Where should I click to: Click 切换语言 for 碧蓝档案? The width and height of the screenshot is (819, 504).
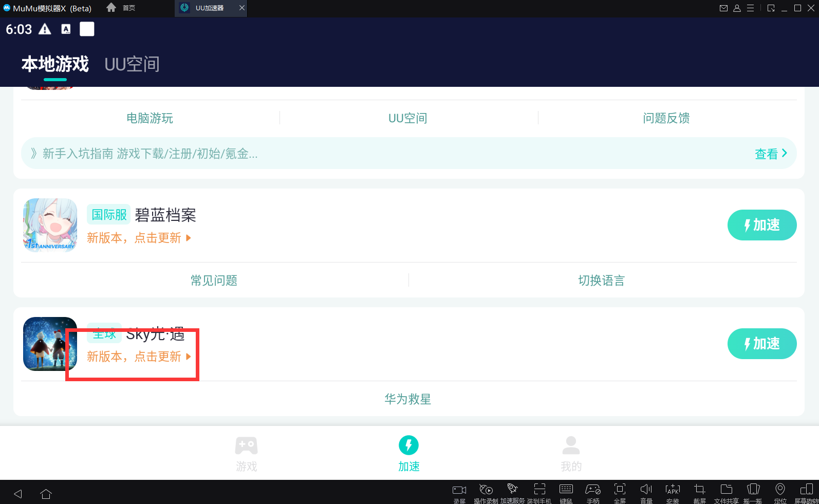(602, 281)
